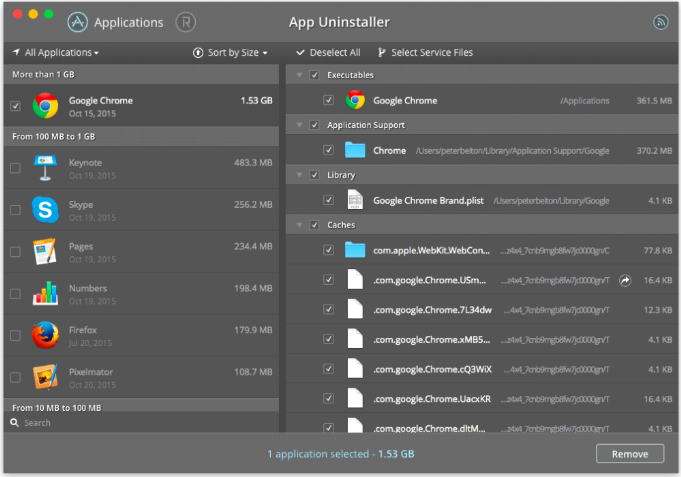Click the Firefox date 'Jul 20, 2015'
The width and height of the screenshot is (681, 477).
click(90, 343)
